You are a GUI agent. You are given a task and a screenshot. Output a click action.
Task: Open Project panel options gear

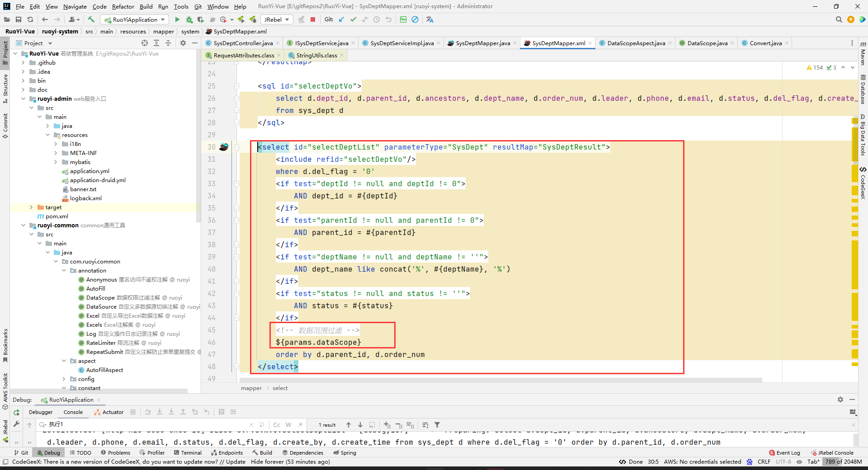[x=183, y=43]
